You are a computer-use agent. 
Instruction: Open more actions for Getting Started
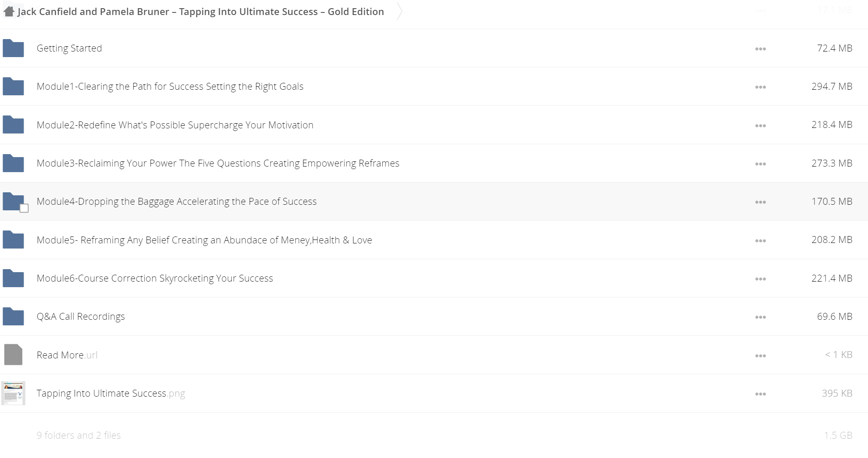[760, 49]
